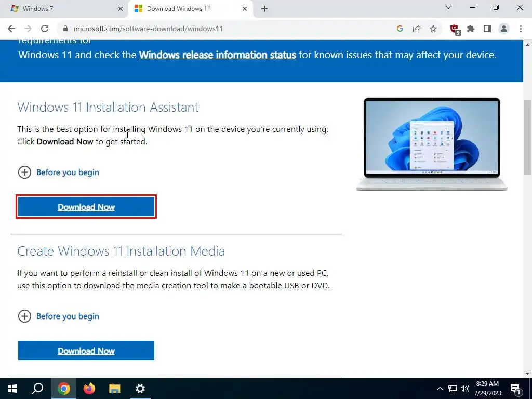Bookmark this page with the star icon
The image size is (532, 399).
(x=433, y=29)
